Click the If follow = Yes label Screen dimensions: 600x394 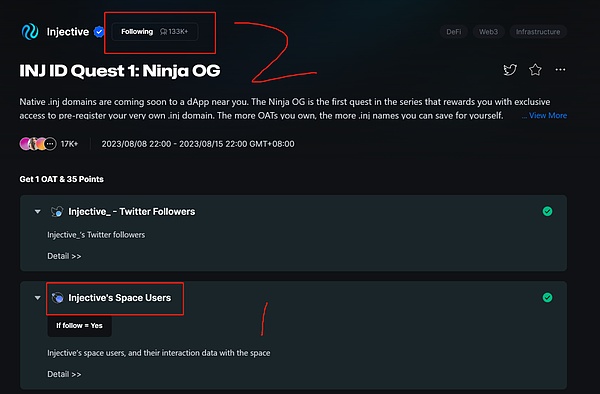pos(79,326)
